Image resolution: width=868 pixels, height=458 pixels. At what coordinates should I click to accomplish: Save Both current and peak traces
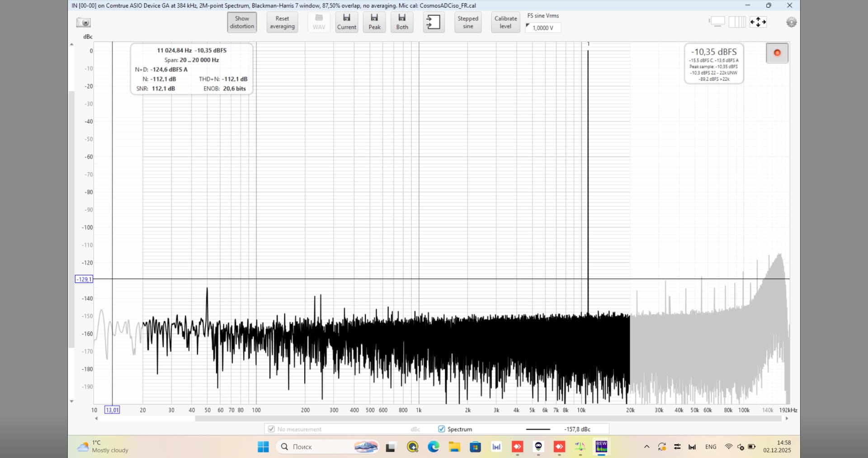click(402, 22)
